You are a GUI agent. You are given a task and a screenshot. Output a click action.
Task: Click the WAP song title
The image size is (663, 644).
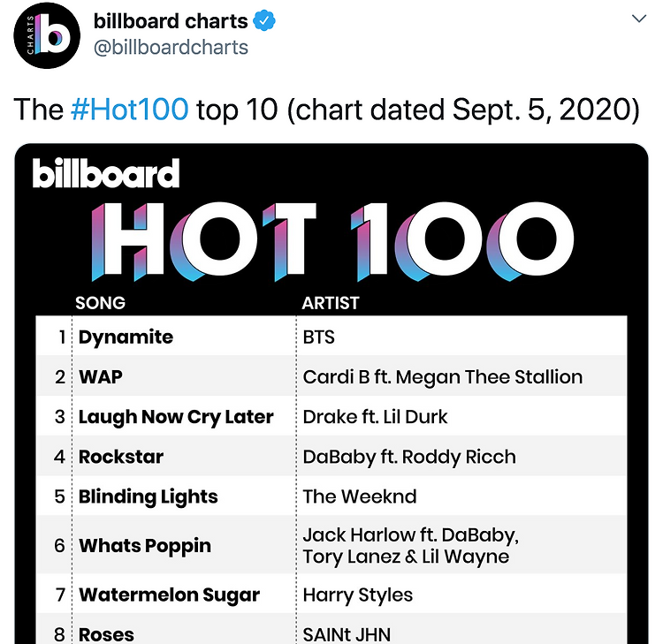pyautogui.click(x=101, y=376)
